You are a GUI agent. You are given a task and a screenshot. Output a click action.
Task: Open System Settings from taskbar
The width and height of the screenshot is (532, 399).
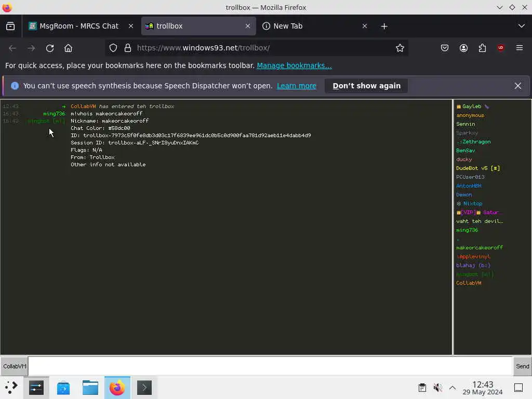(36, 388)
